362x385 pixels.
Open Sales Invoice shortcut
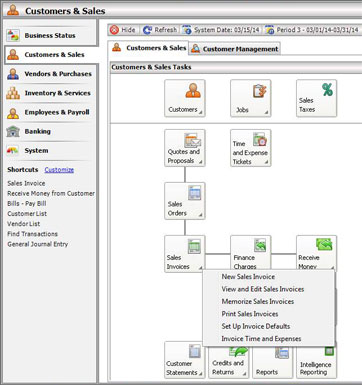[26, 183]
